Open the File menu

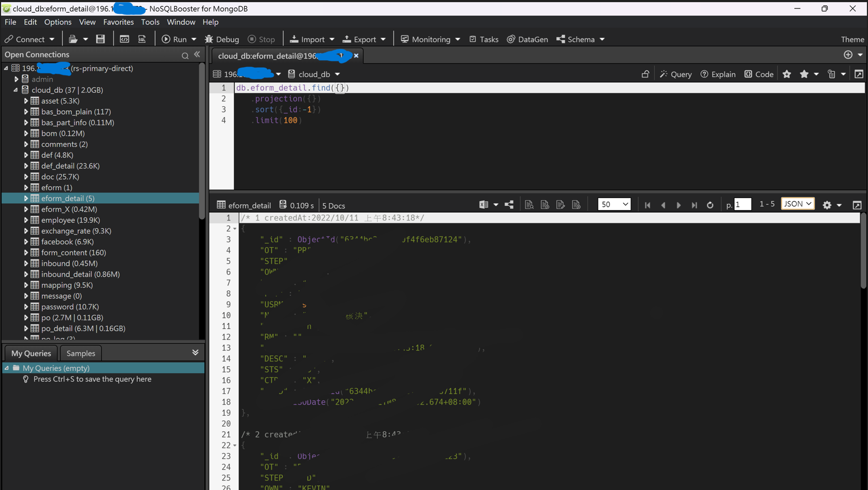pyautogui.click(x=11, y=22)
